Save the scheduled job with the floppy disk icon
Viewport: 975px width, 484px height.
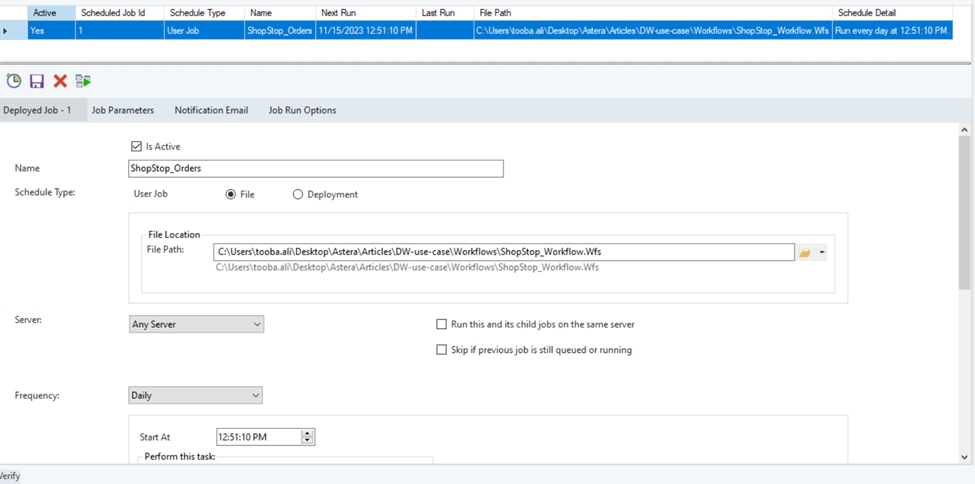(x=37, y=81)
